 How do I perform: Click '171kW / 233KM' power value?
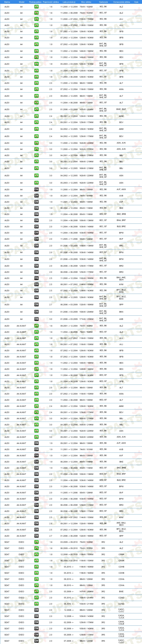86,319
